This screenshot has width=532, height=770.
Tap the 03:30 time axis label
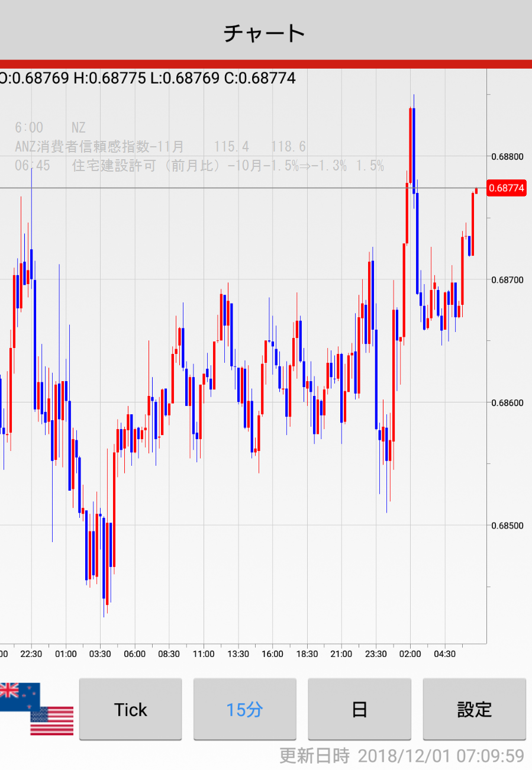100,654
